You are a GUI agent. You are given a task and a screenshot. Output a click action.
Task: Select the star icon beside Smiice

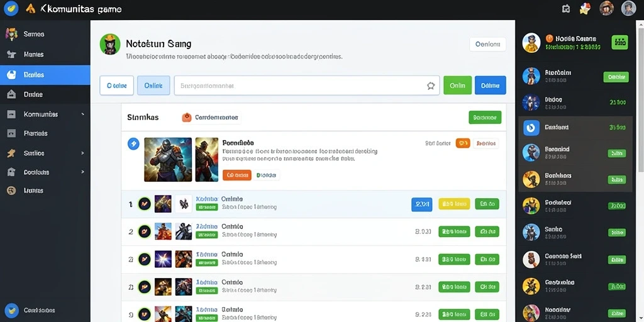(11, 153)
